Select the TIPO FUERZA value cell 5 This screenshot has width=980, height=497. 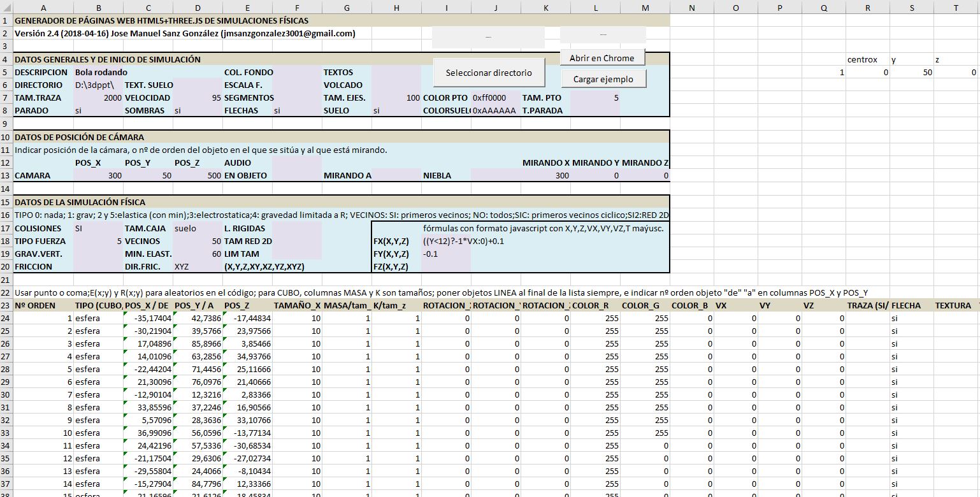pyautogui.click(x=97, y=241)
